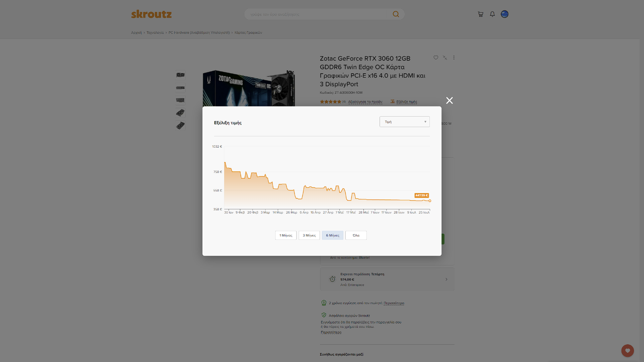Expand the Express παράδοση Τετάρτη option chevron
The image size is (644, 362).
(446, 279)
